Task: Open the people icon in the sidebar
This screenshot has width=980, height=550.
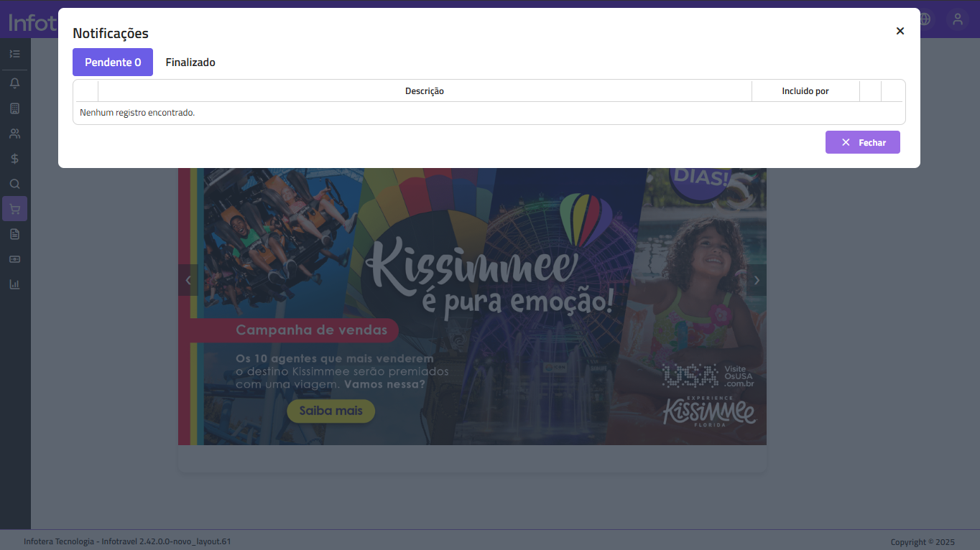Action: point(14,134)
